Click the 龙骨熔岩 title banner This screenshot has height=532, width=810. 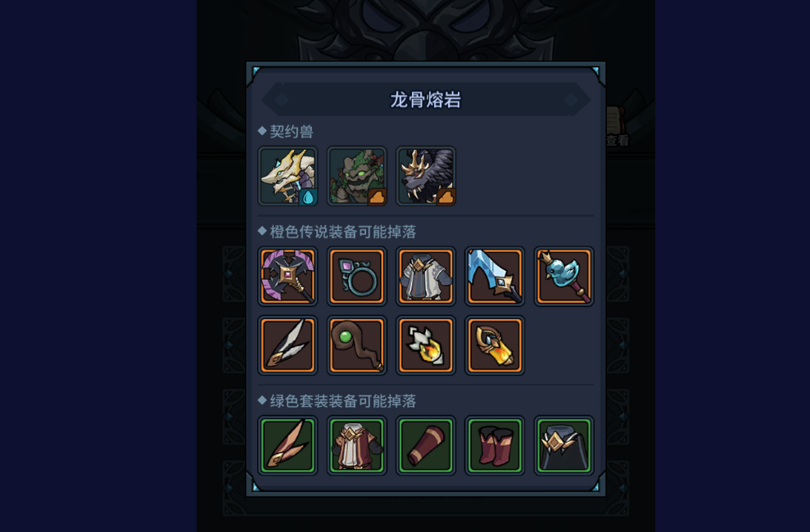click(426, 99)
